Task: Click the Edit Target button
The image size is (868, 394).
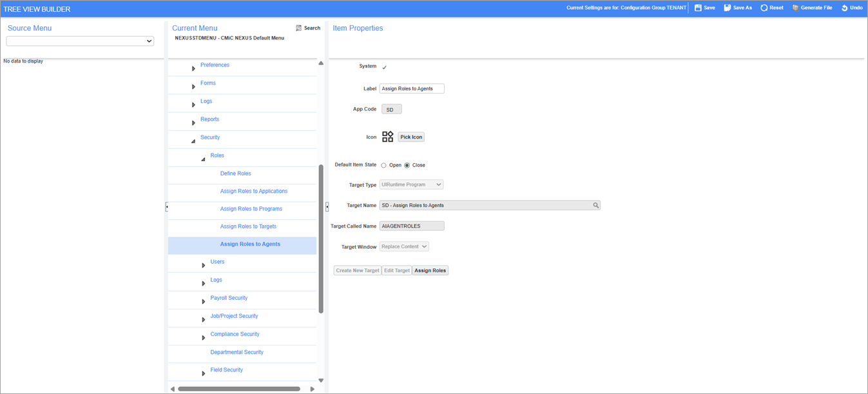Action: coord(397,271)
